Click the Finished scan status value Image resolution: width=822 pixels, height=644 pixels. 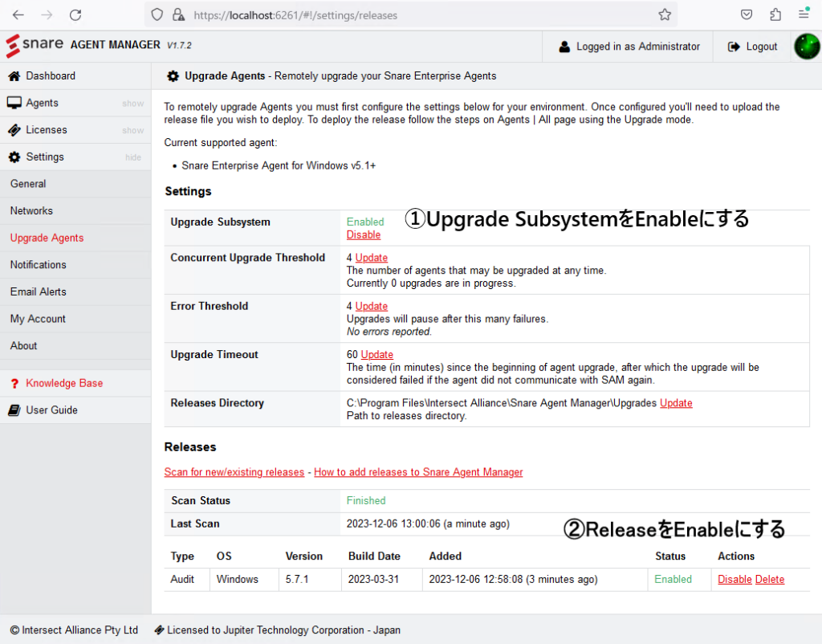366,501
